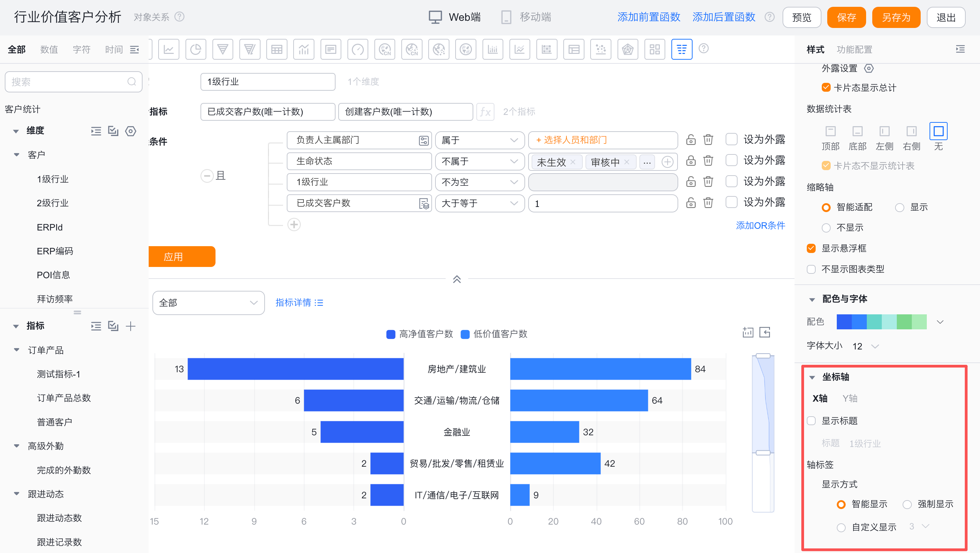Open the 配色 color palette swatch
The image size is (980, 553).
click(881, 322)
